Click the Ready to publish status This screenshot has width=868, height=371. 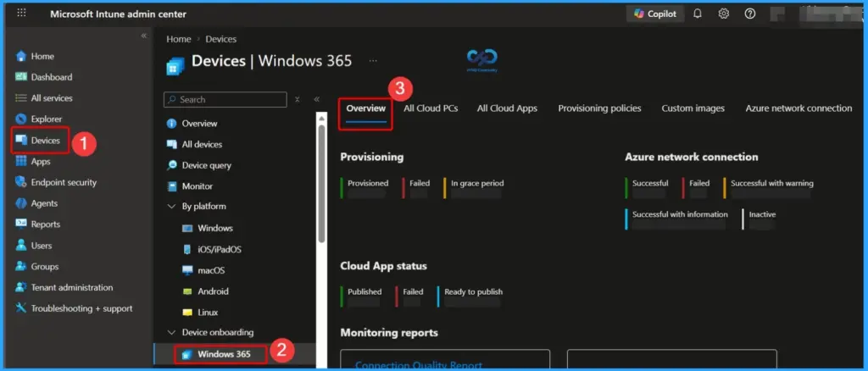pos(473,291)
